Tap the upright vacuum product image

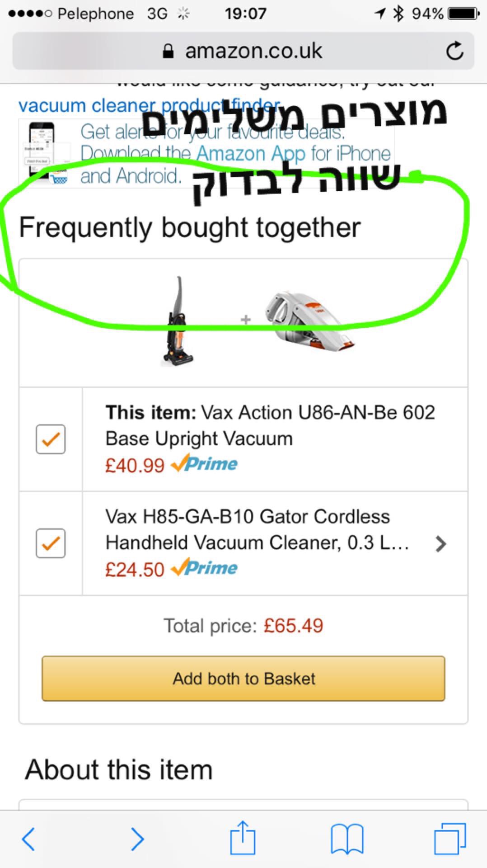point(178,321)
